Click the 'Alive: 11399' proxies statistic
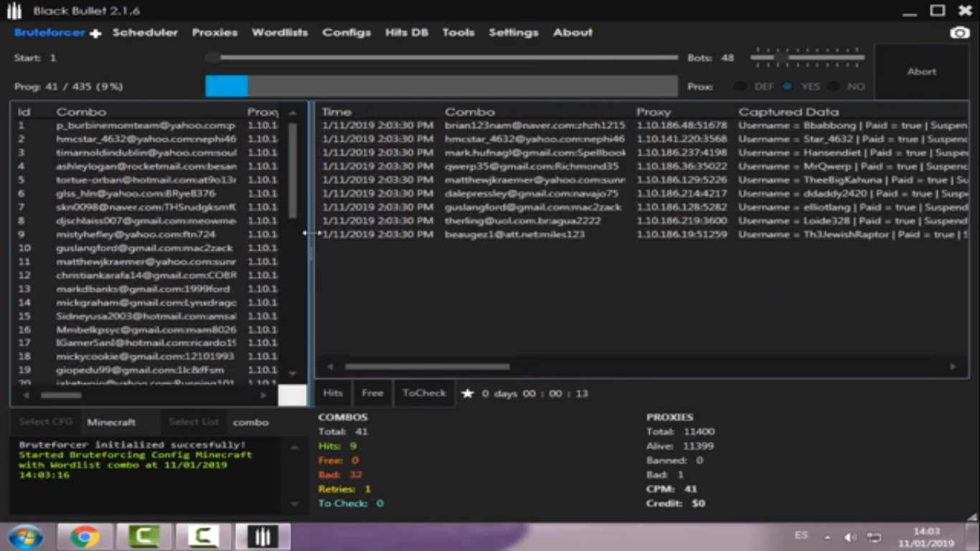The width and height of the screenshot is (980, 551). pyautogui.click(x=680, y=446)
